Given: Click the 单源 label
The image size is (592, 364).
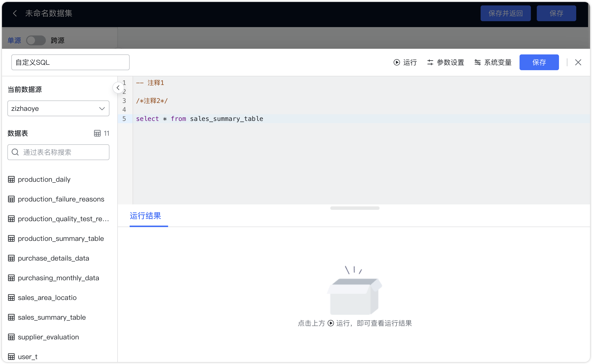Looking at the screenshot, I should tap(14, 40).
